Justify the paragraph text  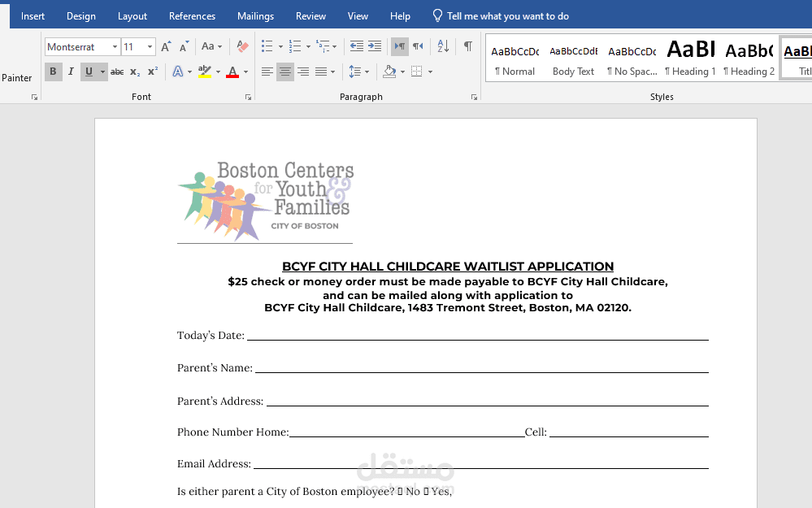point(321,72)
